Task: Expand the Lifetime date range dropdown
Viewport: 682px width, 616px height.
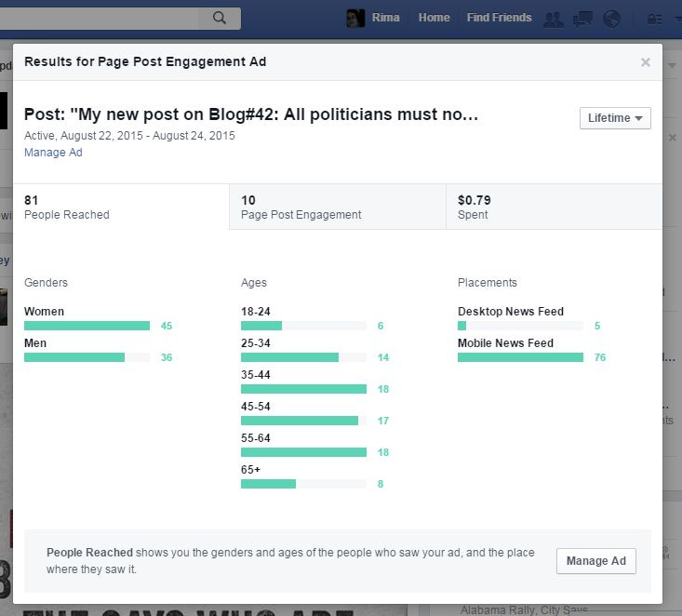Action: (x=615, y=118)
